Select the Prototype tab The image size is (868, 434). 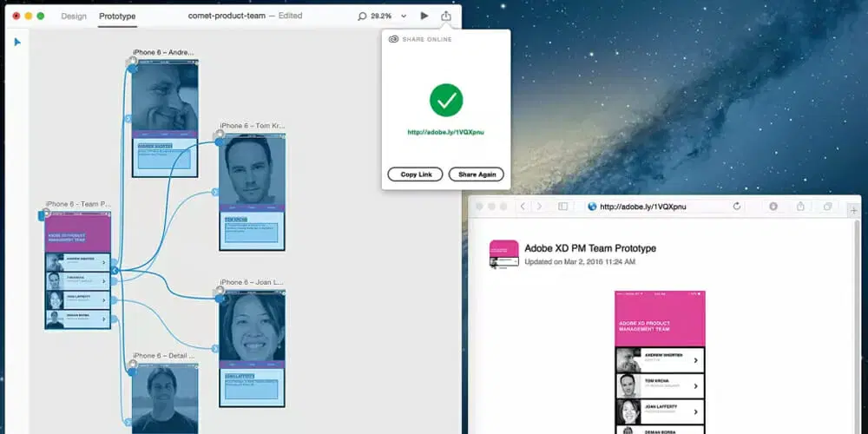pyautogui.click(x=117, y=16)
